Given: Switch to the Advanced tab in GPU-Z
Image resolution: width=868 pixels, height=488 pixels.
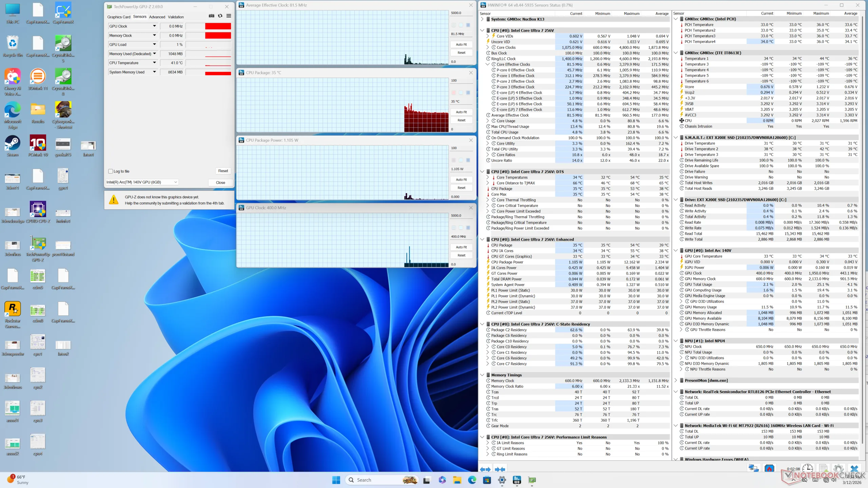Looking at the screenshot, I should point(157,17).
